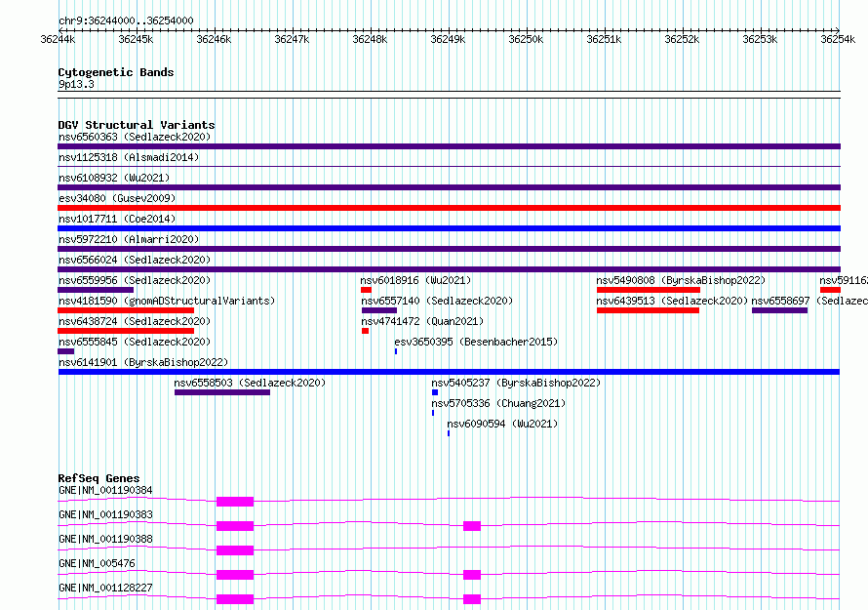The height and width of the screenshot is (610, 868).
Task: Open nsv6141901 (ByrskaBishop2022) label
Action: [143, 362]
